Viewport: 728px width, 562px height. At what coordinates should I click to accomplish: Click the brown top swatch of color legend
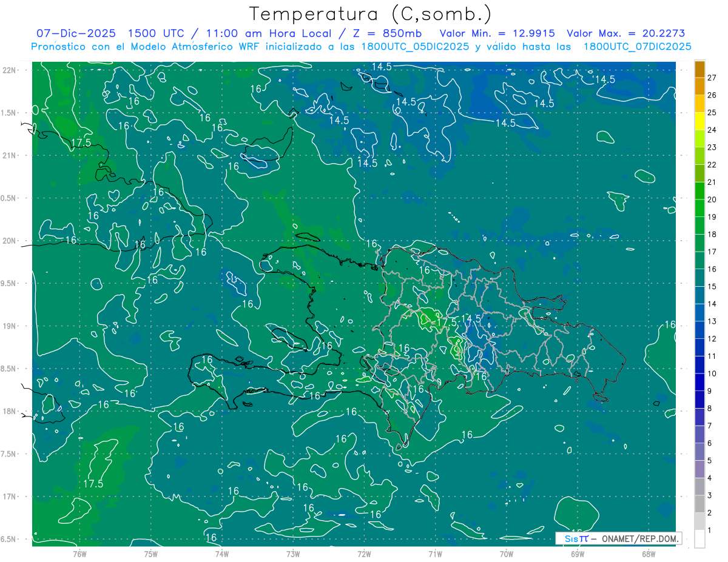coord(699,69)
